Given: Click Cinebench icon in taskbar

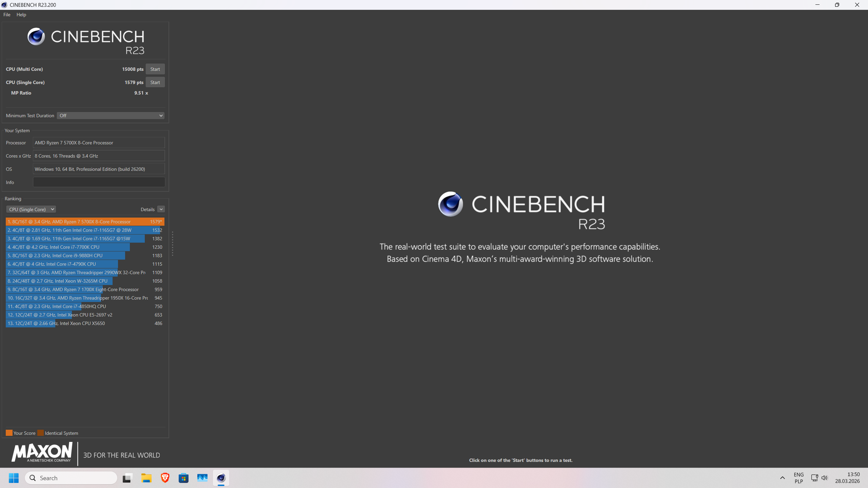Looking at the screenshot, I should click(221, 478).
